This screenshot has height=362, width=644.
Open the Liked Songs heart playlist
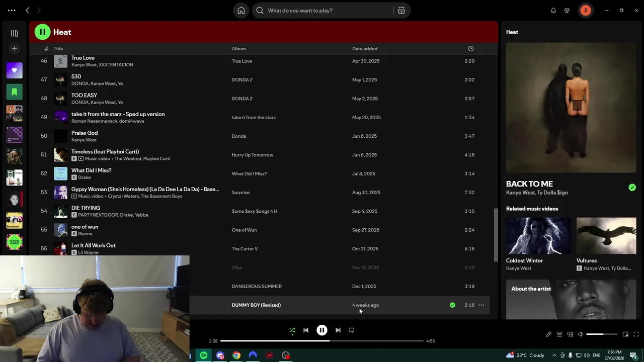(x=14, y=70)
